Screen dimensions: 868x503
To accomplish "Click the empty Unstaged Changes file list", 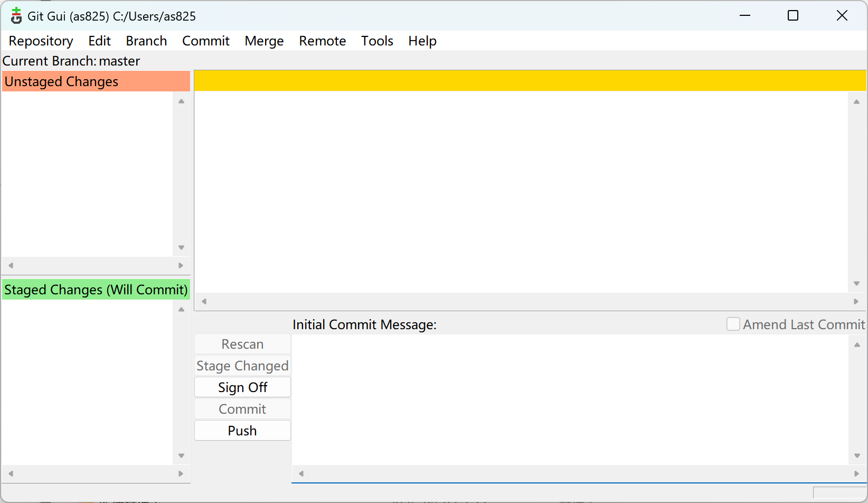I will [88, 174].
